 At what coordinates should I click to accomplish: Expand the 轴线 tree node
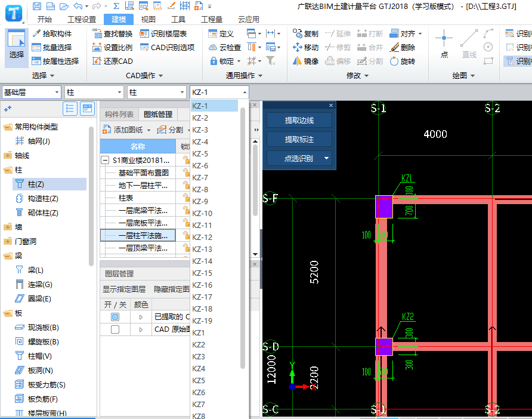click(8, 156)
